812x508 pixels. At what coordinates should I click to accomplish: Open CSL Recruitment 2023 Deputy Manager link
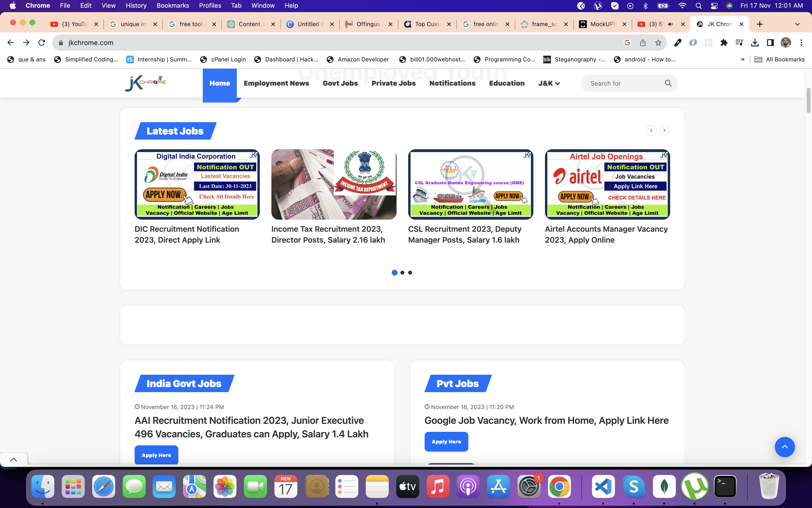[x=465, y=234]
